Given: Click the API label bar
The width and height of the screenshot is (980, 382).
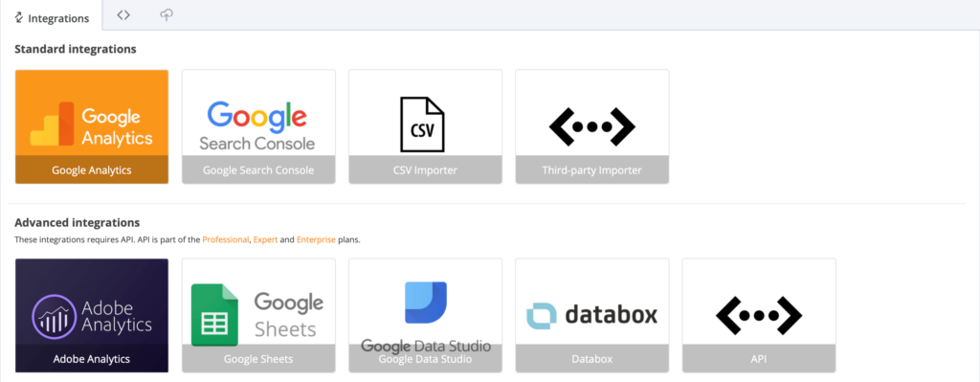Looking at the screenshot, I should click(759, 359).
